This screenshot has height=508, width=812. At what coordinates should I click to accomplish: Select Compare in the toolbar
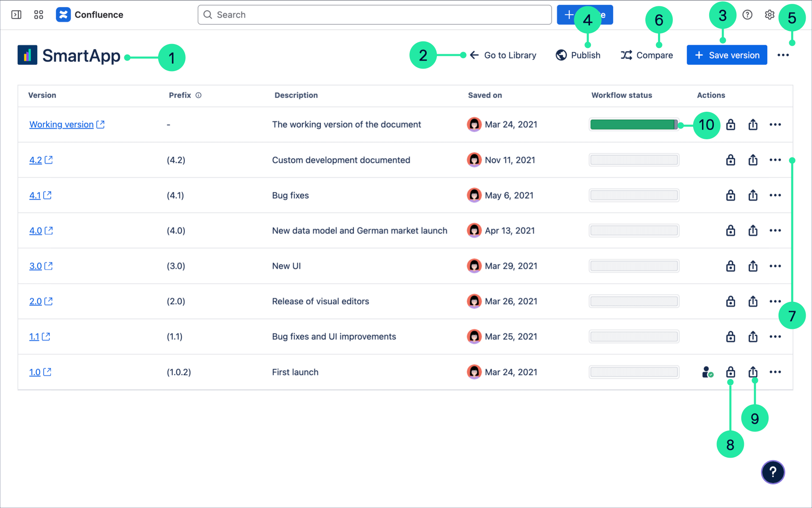tap(647, 55)
